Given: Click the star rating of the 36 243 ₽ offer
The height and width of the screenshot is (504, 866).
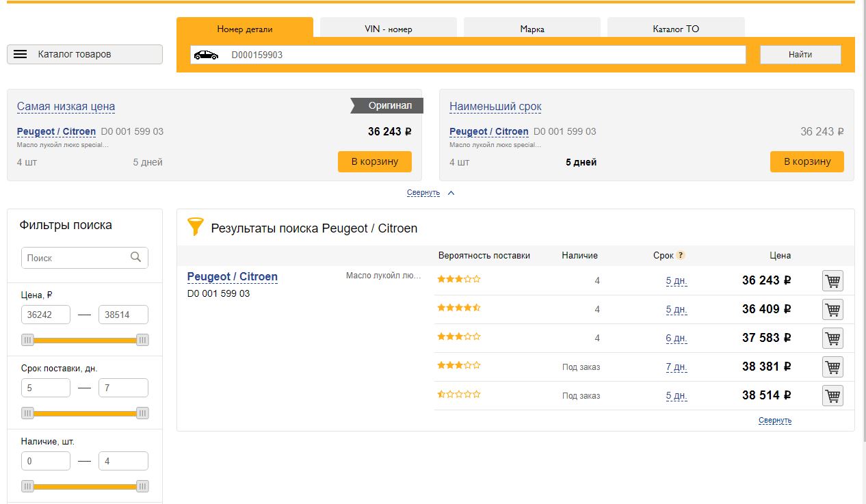Looking at the screenshot, I should [459, 279].
